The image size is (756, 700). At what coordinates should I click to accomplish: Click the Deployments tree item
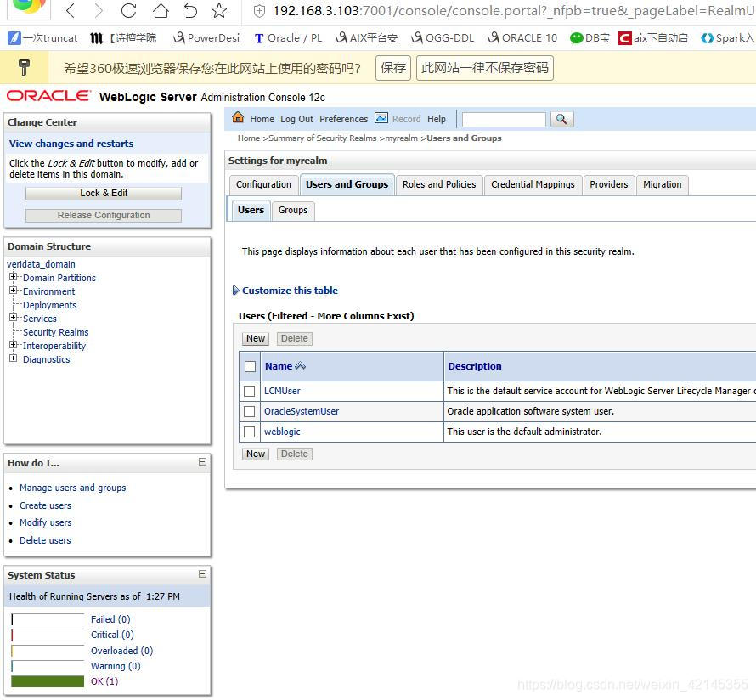(x=49, y=305)
